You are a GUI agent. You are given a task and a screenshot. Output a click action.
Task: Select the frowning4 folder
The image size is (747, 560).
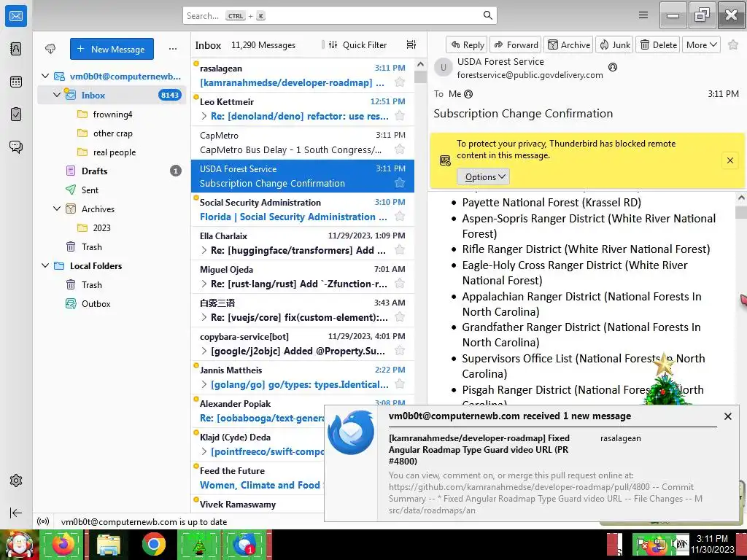coord(112,114)
